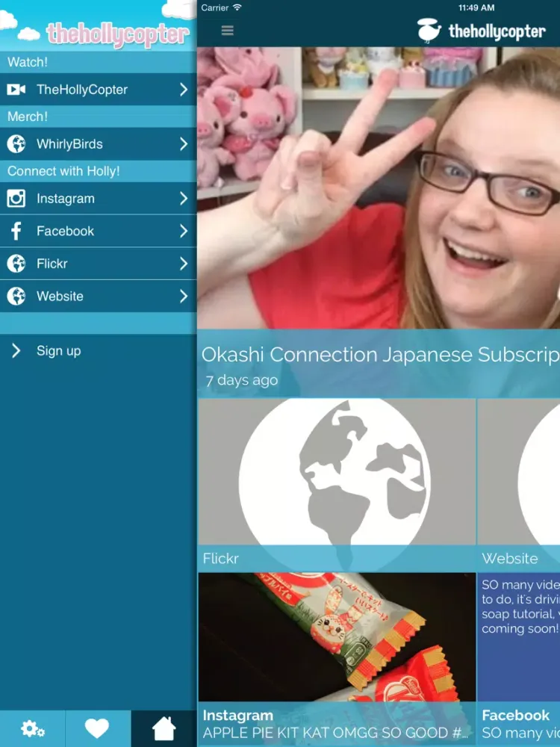Expand WhirlyBirds row chevron

[184, 144]
